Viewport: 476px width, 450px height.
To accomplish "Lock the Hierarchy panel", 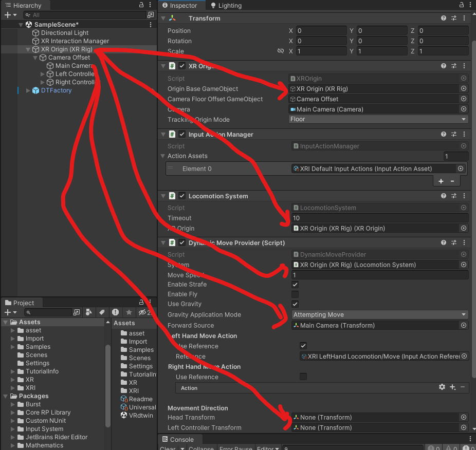I will coord(141,5).
